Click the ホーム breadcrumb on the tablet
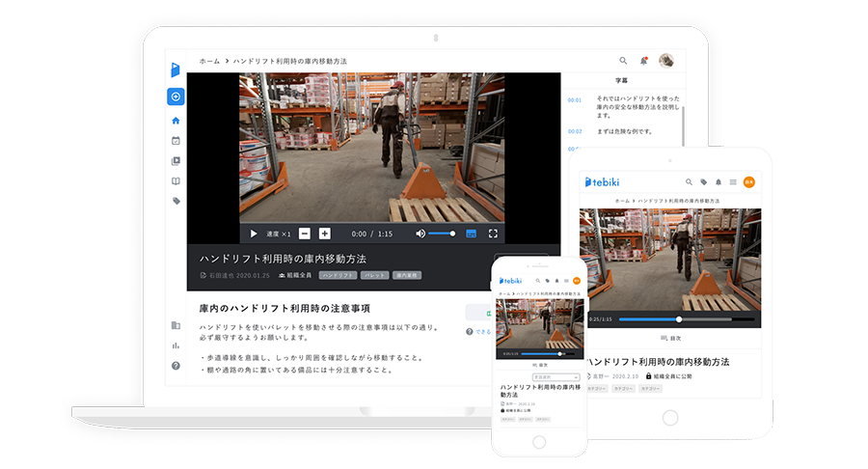The width and height of the screenshot is (868, 469). pos(622,201)
